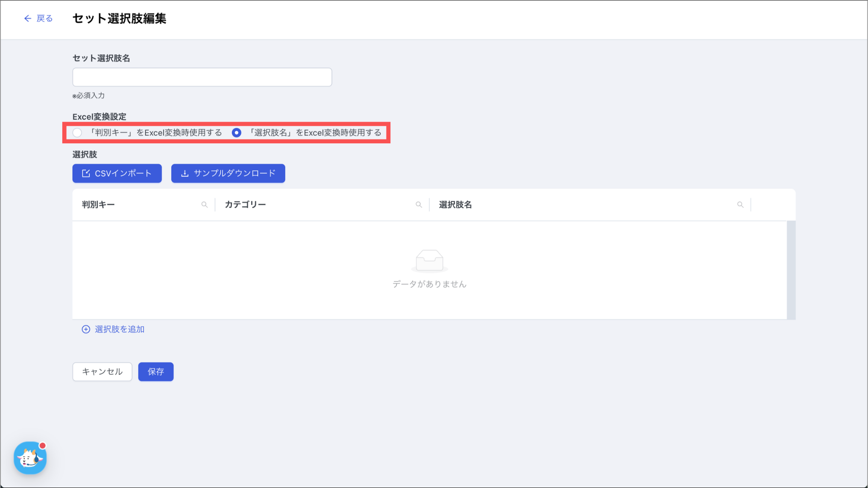Click the download icon on the サンプルダウンロード button
This screenshot has height=488, width=868.
pos(185,173)
